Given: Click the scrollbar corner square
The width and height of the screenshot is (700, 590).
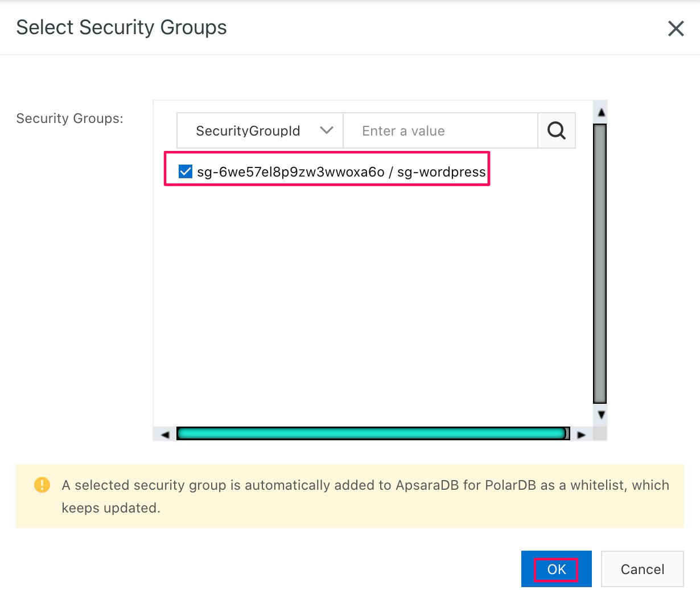Looking at the screenshot, I should [600, 434].
